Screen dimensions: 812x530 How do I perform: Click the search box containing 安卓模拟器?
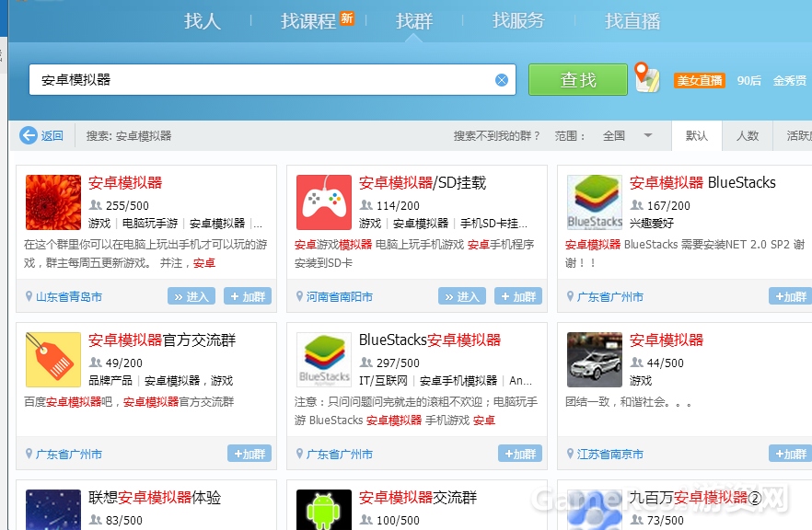tap(273, 80)
